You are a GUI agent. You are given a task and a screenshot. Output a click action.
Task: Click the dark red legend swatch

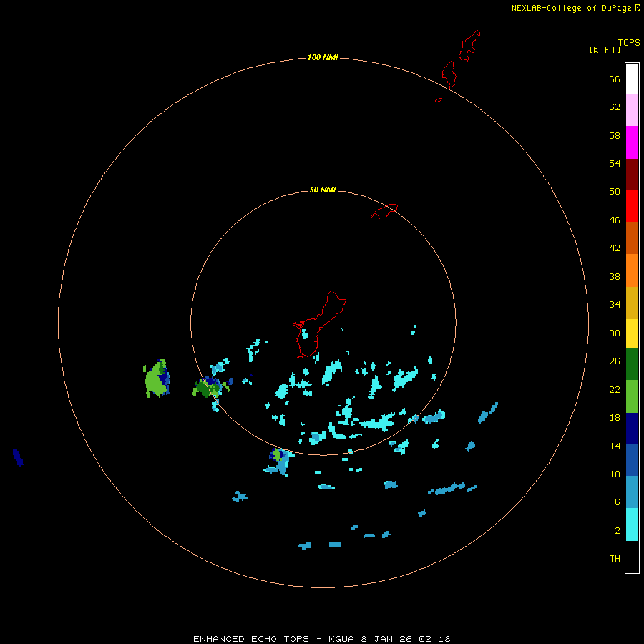coord(632,175)
